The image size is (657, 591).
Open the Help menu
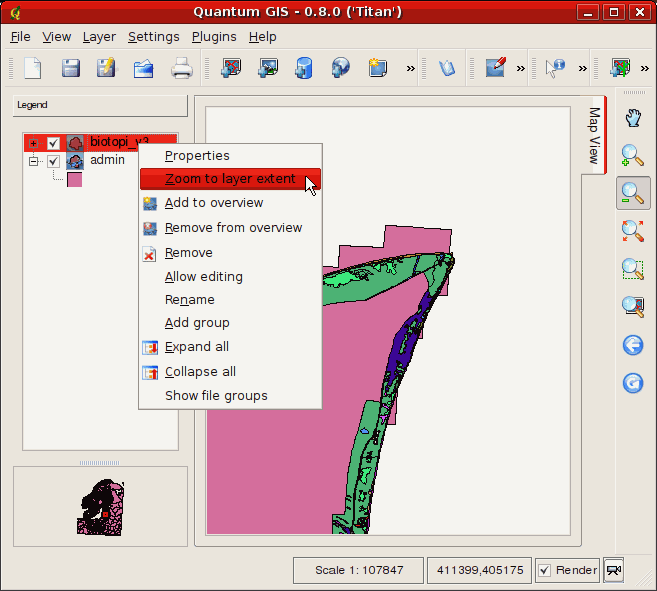[263, 37]
